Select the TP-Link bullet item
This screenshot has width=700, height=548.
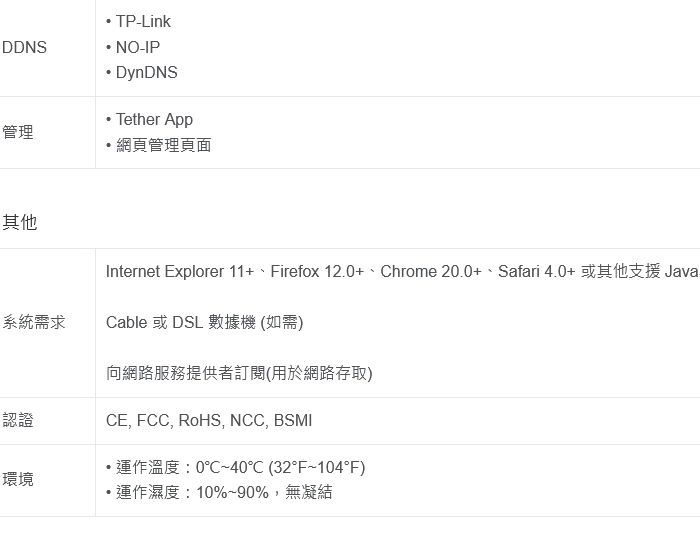click(143, 22)
